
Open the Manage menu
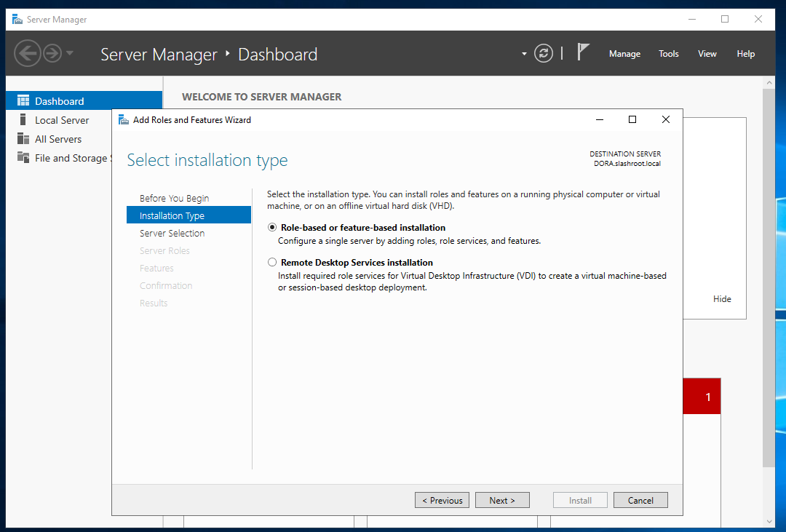click(624, 54)
